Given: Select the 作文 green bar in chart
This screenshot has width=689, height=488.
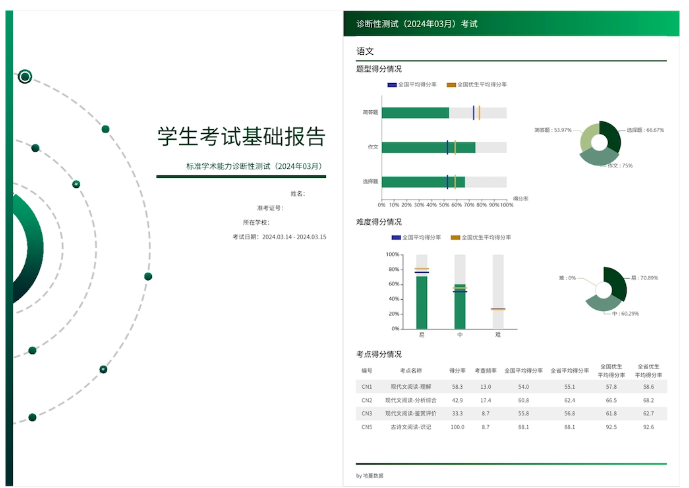Looking at the screenshot, I should [x=428, y=147].
